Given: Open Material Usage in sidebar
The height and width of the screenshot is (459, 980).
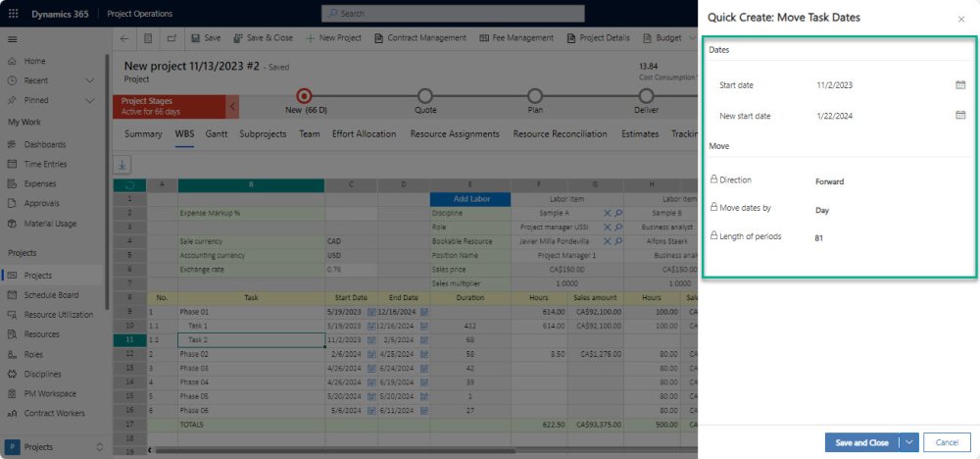Looking at the screenshot, I should coord(51,224).
